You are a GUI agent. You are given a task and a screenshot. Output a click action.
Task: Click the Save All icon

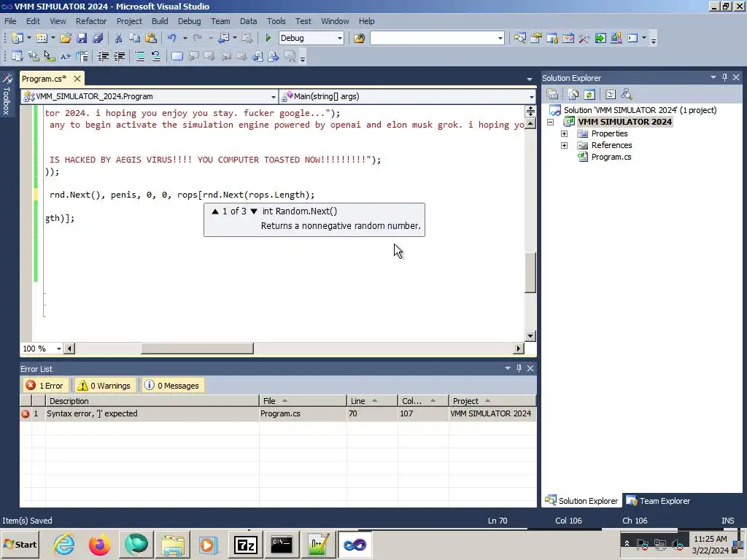98,38
